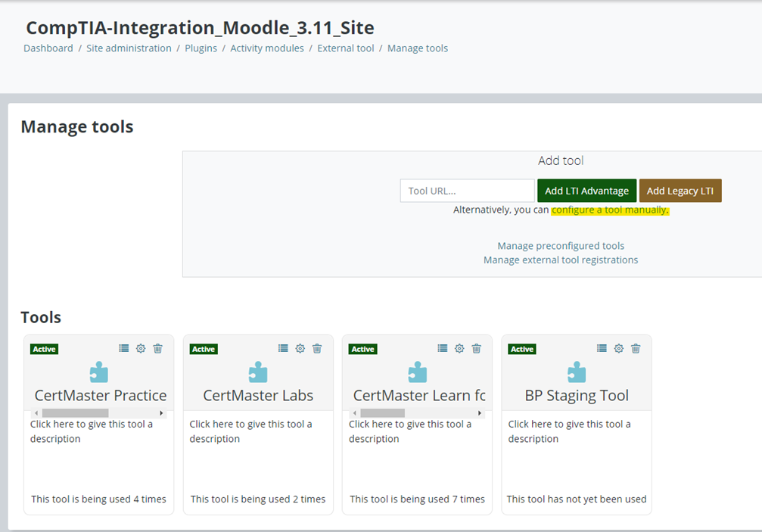Click 'This tool is being used 4 times'
This screenshot has height=532, width=762.
point(98,499)
